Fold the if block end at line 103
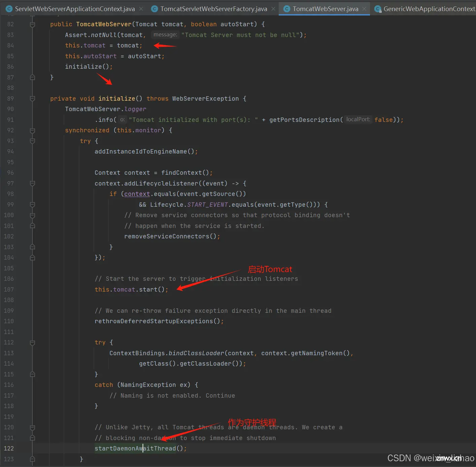 coord(32,247)
